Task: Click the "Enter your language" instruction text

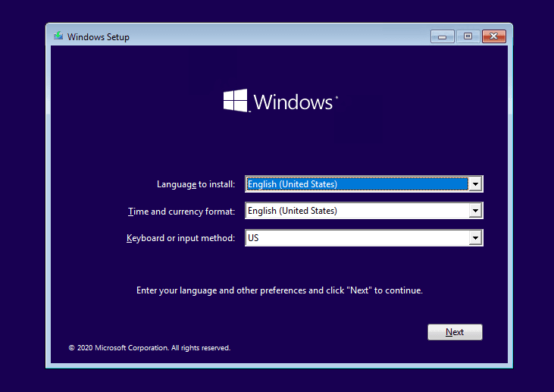Action: click(279, 290)
